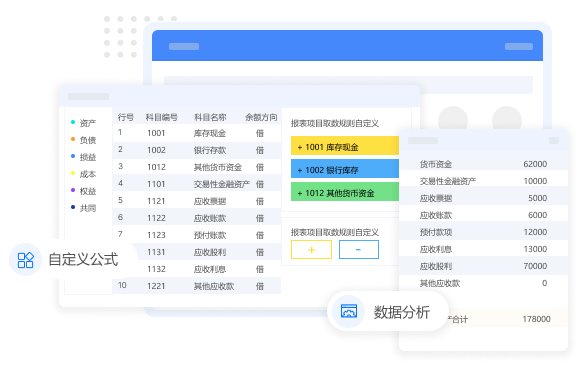Select row with code 1012
This screenshot has width=576, height=380.
(197, 167)
